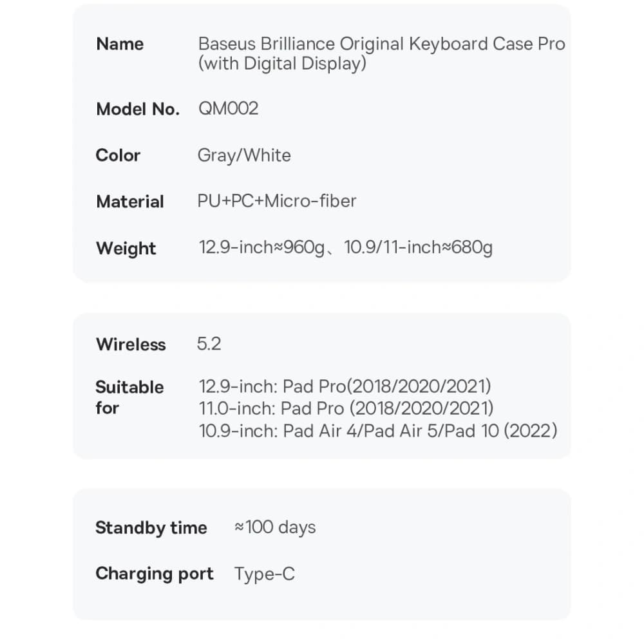Viewport: 644px width, 644px height.
Task: Click the "Color" label
Action: 118,155
